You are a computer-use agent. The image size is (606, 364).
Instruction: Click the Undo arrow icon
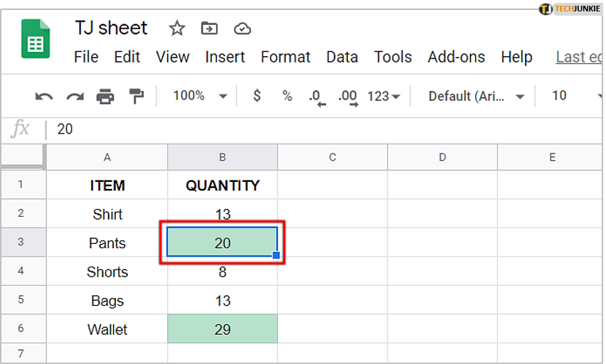[43, 96]
